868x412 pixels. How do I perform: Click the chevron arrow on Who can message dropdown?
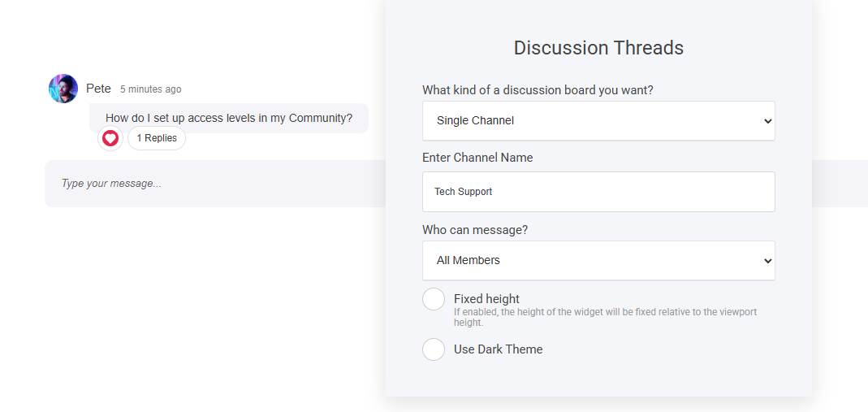tap(767, 261)
